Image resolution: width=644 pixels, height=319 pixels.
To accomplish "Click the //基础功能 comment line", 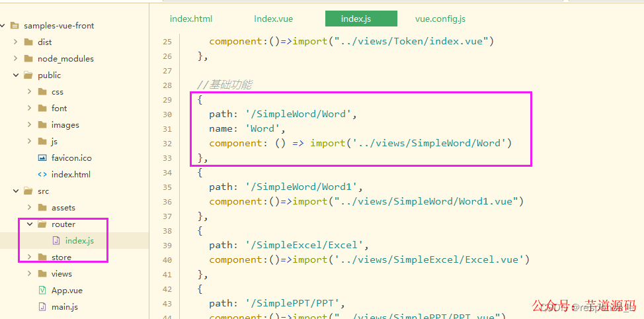I will [x=225, y=85].
